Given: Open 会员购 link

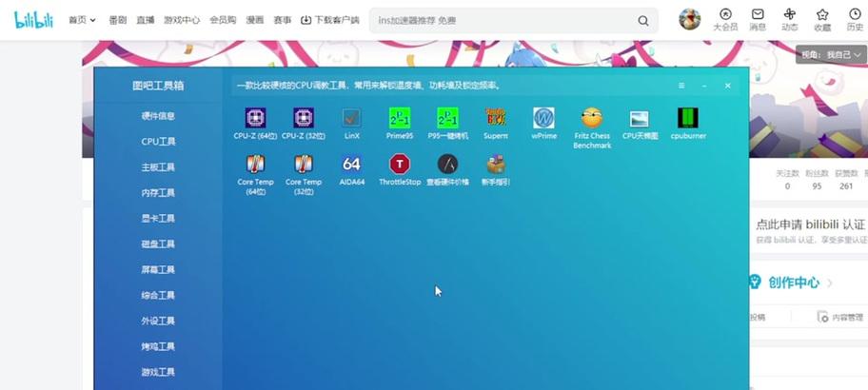Looking at the screenshot, I should 223,20.
